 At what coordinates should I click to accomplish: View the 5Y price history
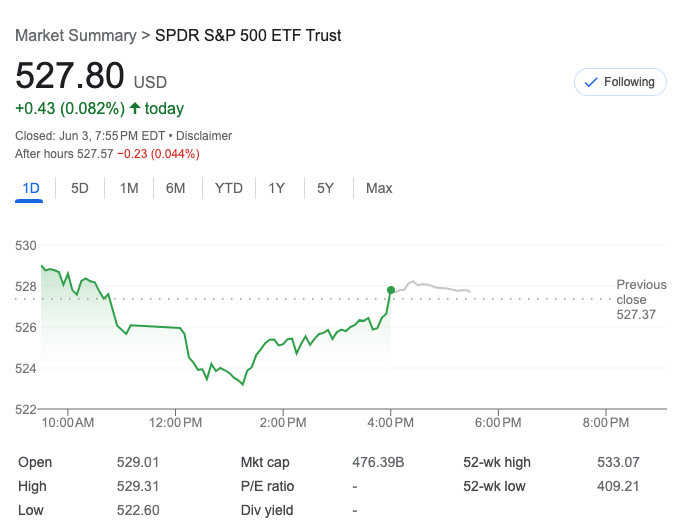point(325,188)
